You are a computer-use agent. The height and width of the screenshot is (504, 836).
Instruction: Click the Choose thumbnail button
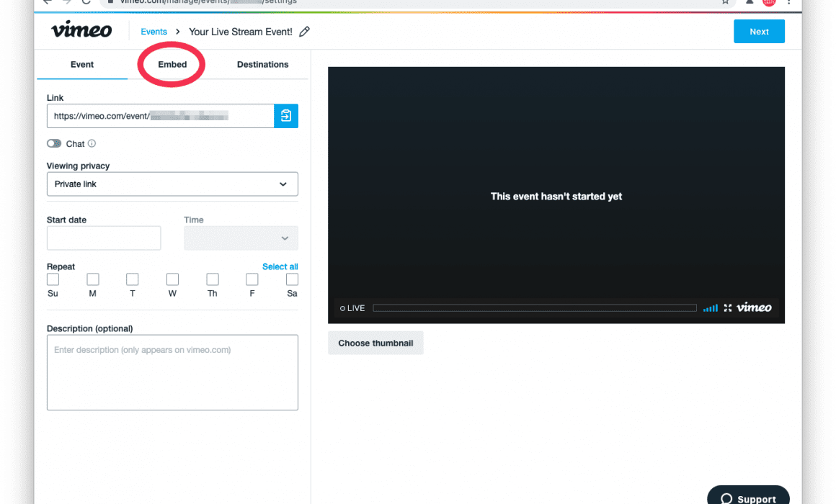click(375, 343)
